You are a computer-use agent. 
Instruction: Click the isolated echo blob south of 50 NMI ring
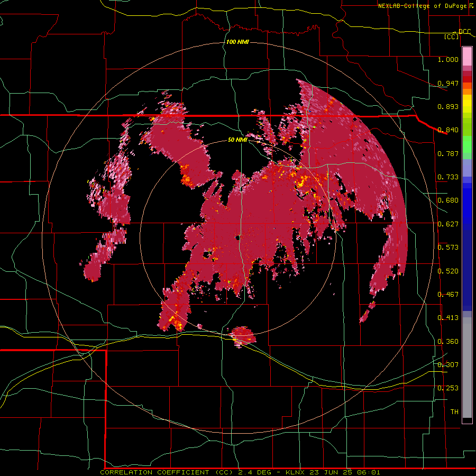[x=242, y=336]
